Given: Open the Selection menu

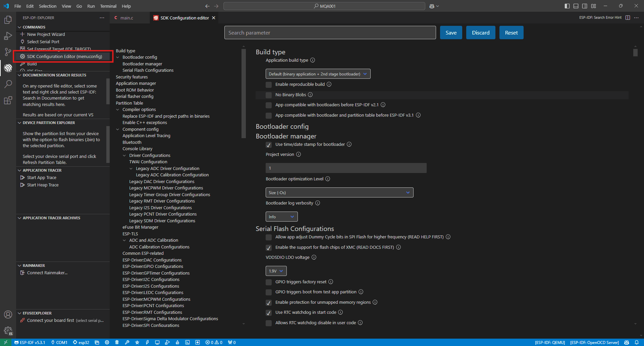Looking at the screenshot, I should [48, 6].
